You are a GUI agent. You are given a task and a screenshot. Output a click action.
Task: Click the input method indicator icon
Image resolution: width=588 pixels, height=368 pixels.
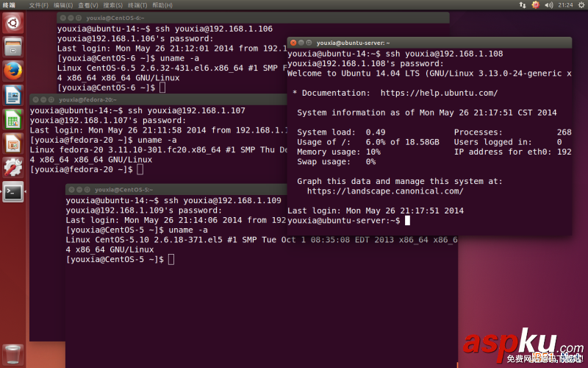(536, 5)
